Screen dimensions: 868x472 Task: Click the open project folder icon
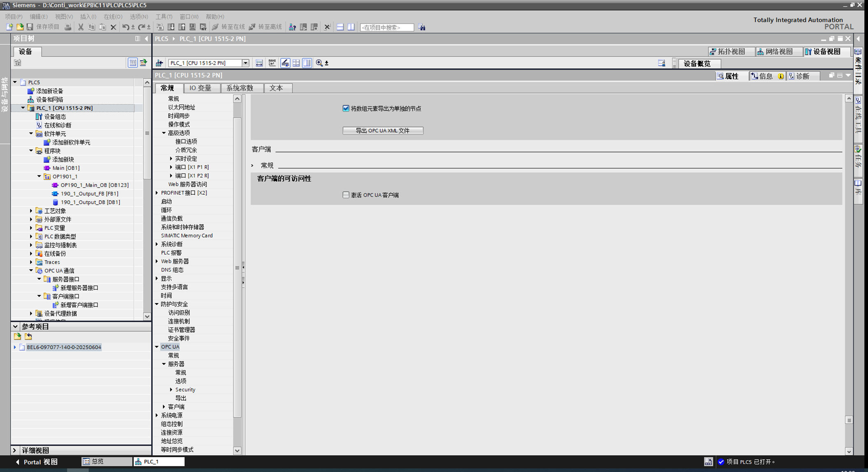coord(20,27)
